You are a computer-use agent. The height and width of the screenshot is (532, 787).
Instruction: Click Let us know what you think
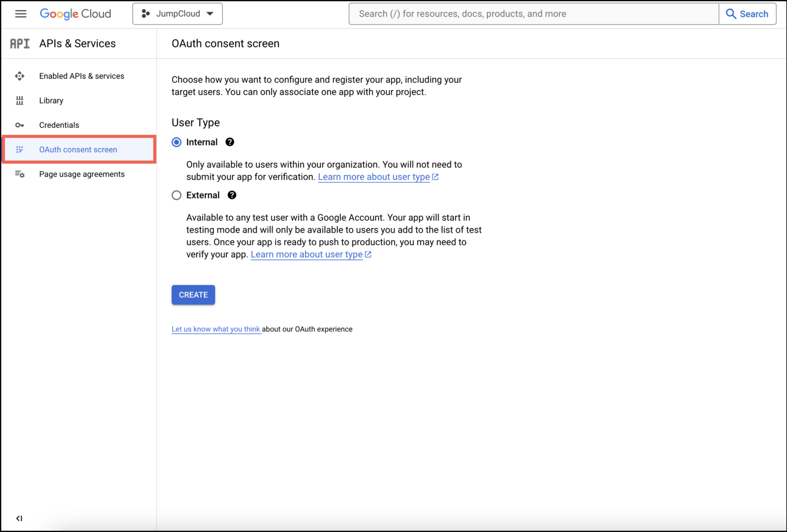(216, 329)
